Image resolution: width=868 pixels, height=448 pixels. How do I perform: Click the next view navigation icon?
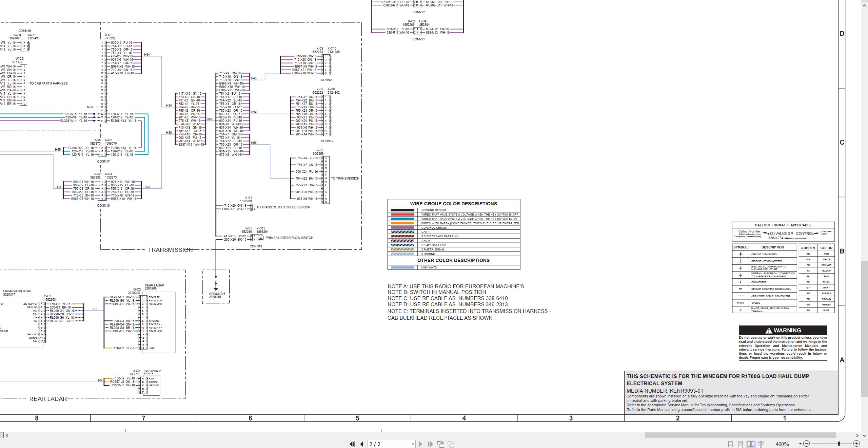tap(451, 444)
